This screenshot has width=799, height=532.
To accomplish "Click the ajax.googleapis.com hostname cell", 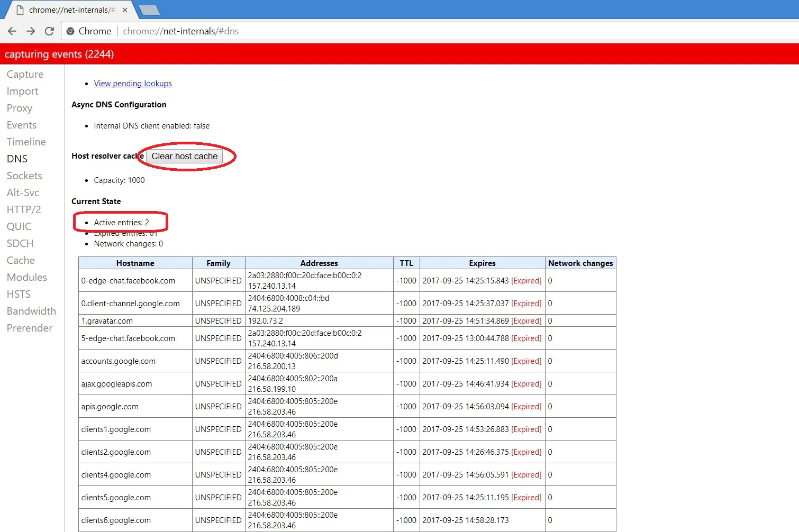I will [x=135, y=383].
